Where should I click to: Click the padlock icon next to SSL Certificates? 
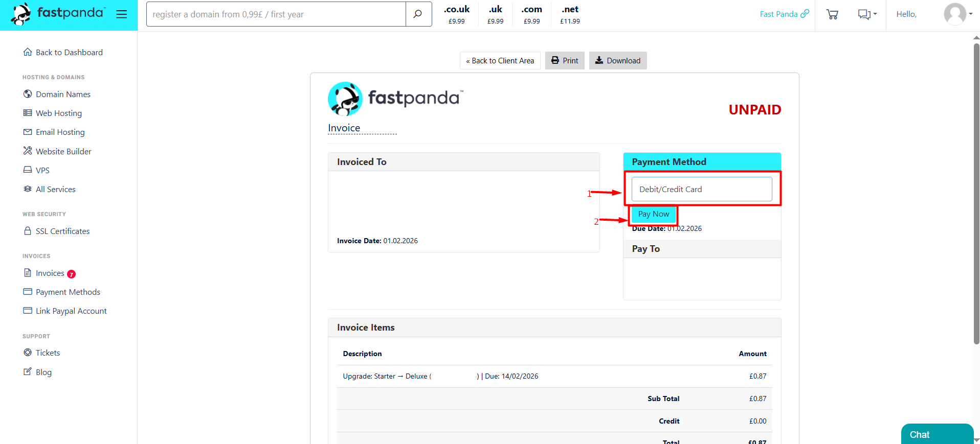pyautogui.click(x=28, y=230)
